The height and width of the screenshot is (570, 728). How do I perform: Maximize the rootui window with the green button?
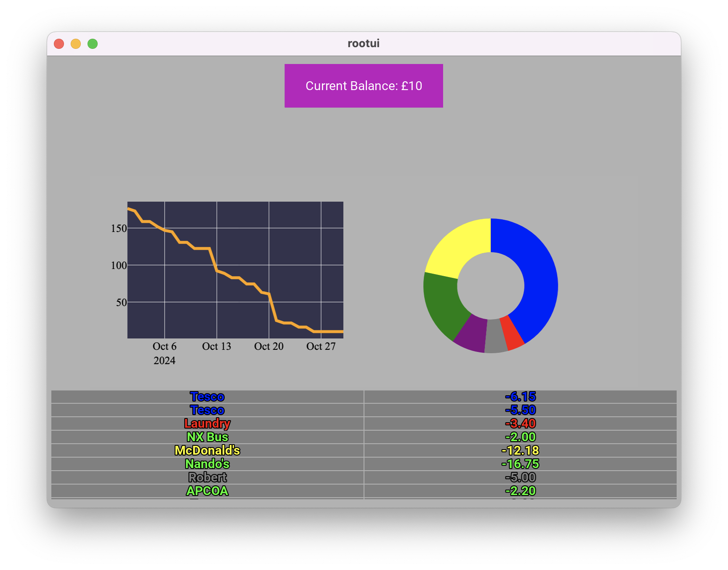[x=93, y=44]
